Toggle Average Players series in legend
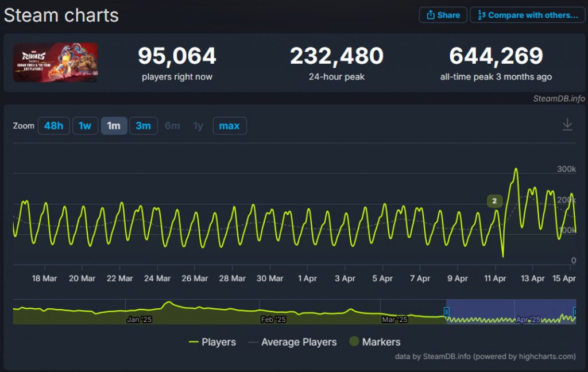Image resolution: width=588 pixels, height=372 pixels. pyautogui.click(x=292, y=342)
